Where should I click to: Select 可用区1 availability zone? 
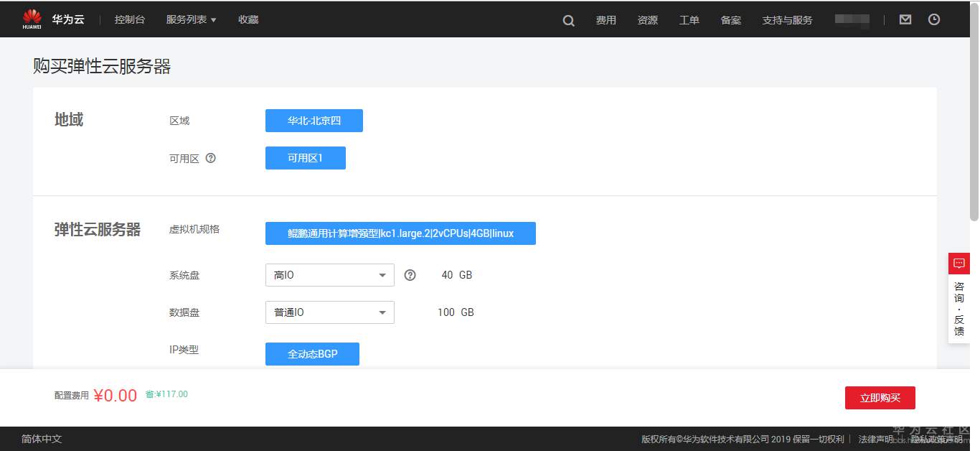click(x=306, y=158)
